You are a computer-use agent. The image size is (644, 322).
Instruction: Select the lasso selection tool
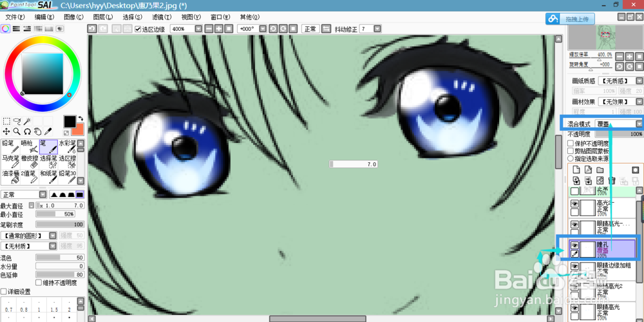17,121
